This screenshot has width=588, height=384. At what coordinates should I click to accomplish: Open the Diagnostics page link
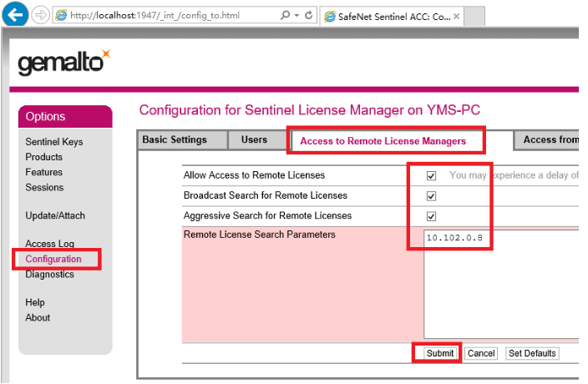tap(49, 275)
